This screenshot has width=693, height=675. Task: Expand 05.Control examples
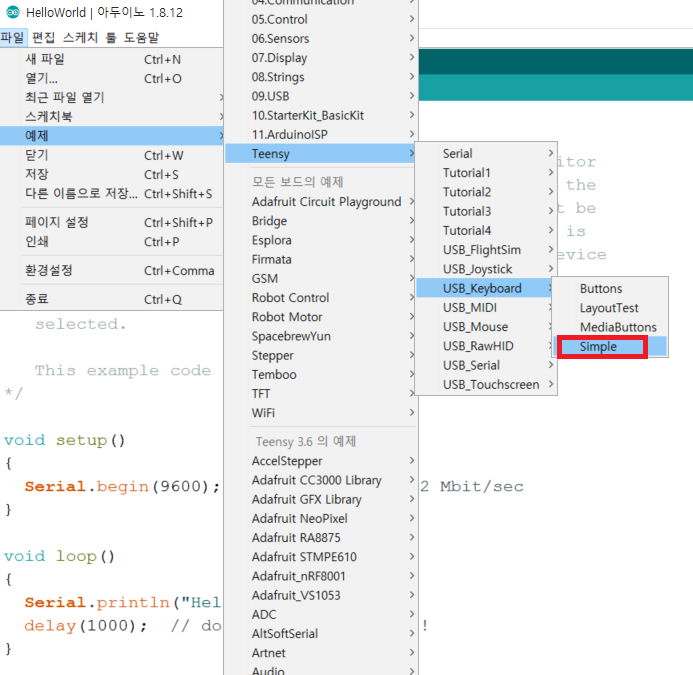321,19
